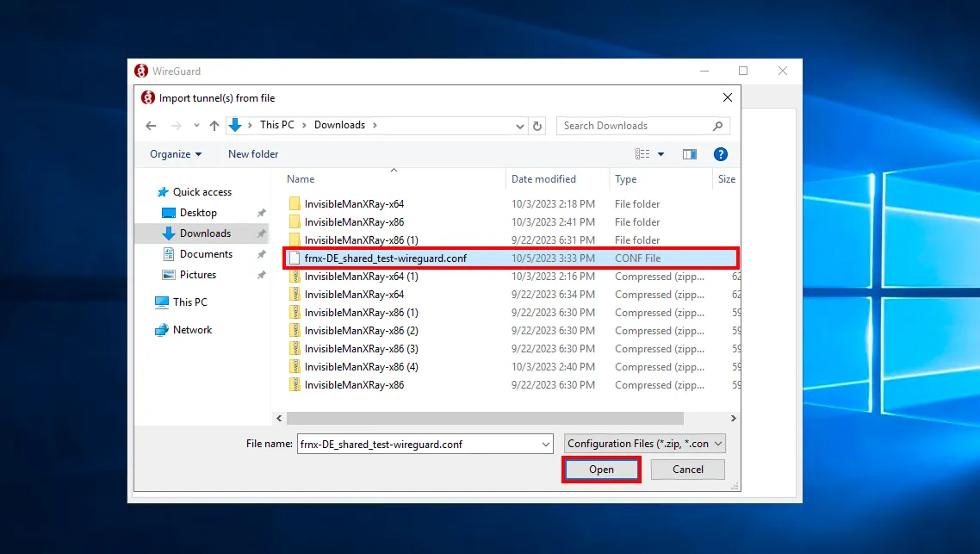Click the Open button
980x554 pixels.
point(601,470)
